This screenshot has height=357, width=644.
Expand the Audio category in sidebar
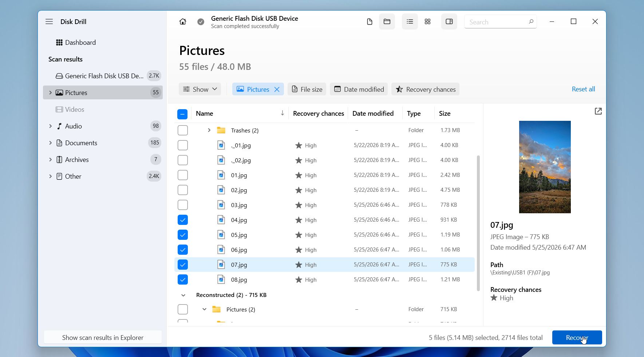(x=50, y=126)
